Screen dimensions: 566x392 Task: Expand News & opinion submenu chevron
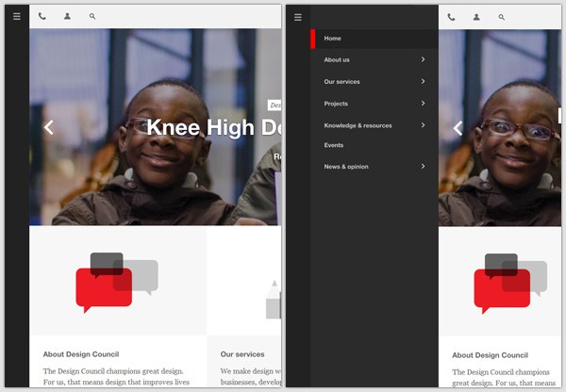[x=423, y=166]
